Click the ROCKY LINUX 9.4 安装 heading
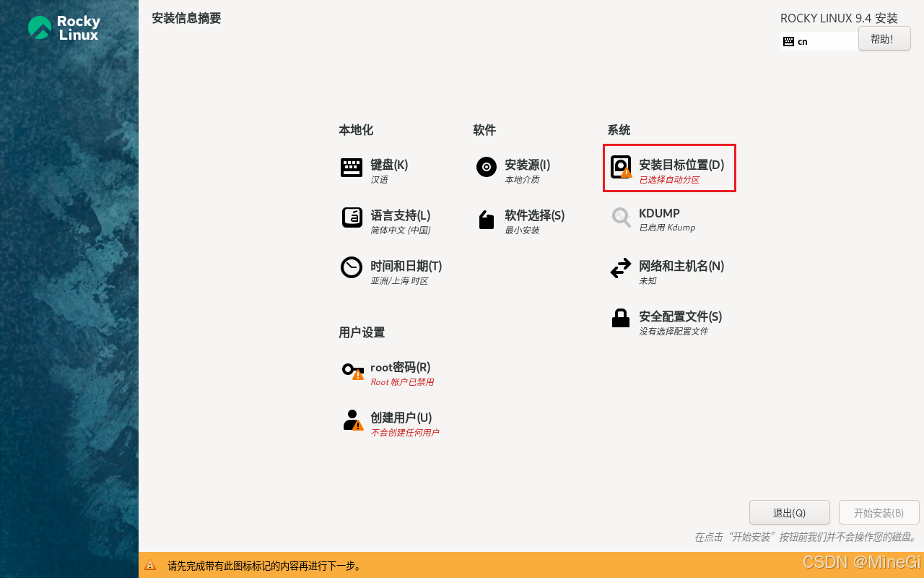Screen dimensions: 924x578 click(x=839, y=18)
